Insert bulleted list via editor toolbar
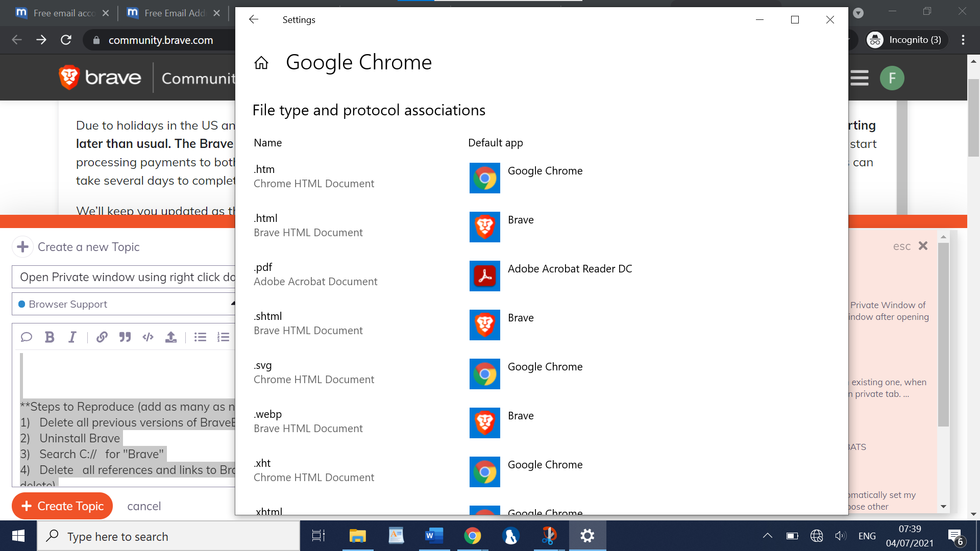Viewport: 980px width, 551px height. coord(200,337)
